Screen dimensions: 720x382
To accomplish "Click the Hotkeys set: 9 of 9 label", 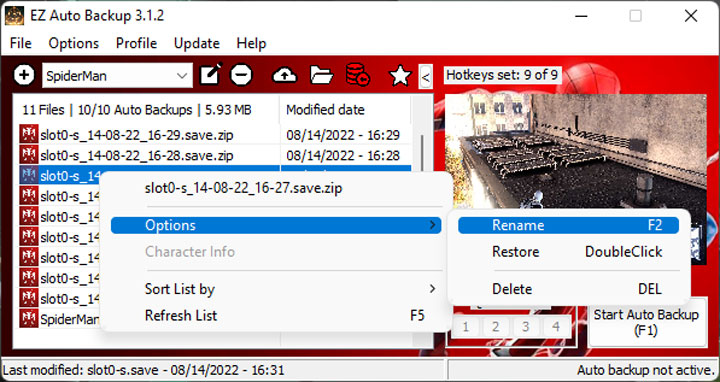I will coord(502,75).
